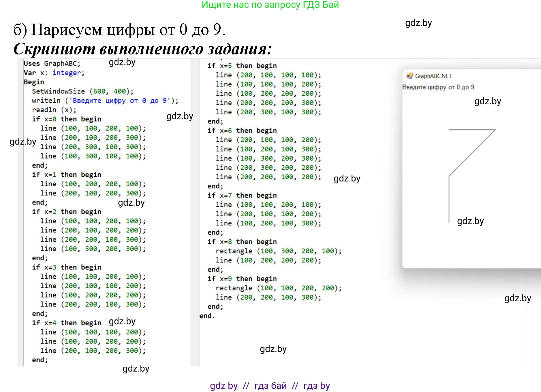Click the 'if x=0 then begin' line
Screen dimensions: 541x392
(x=67, y=119)
